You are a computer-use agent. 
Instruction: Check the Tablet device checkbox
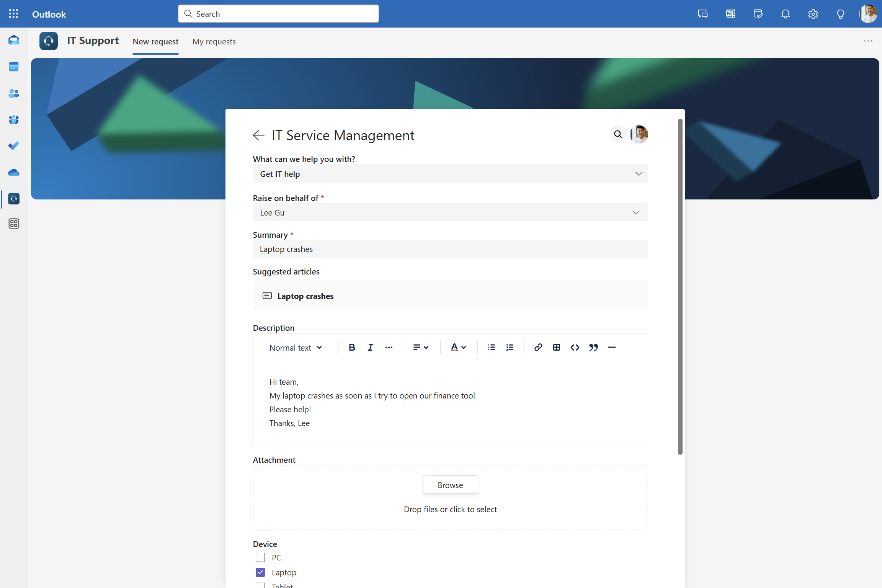(260, 585)
